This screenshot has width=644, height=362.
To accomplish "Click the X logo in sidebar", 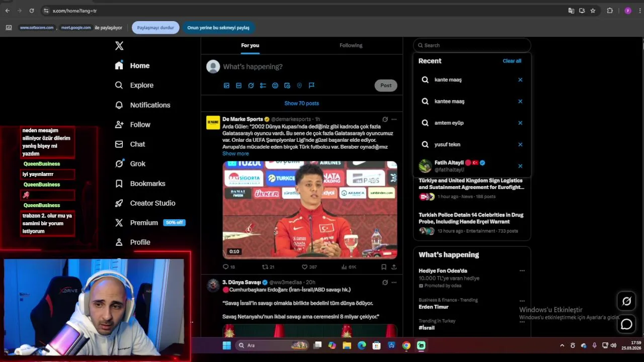I will pos(119,46).
